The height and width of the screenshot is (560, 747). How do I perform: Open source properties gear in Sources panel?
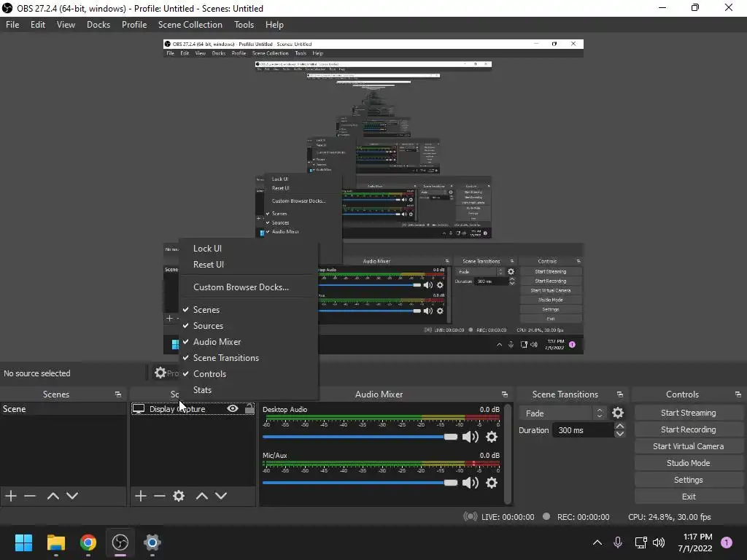click(179, 496)
